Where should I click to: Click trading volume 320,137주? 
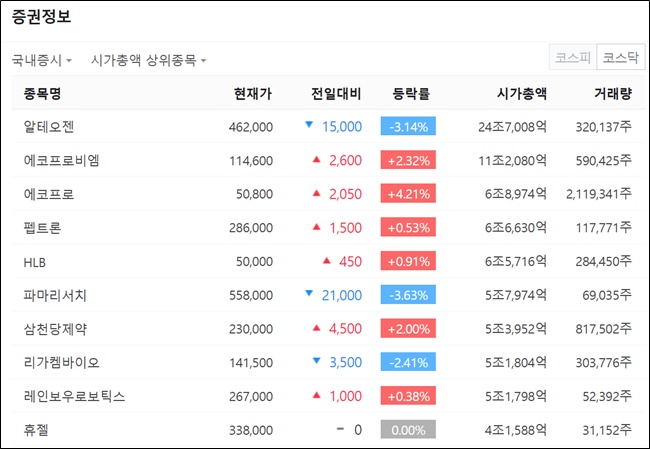(604, 127)
